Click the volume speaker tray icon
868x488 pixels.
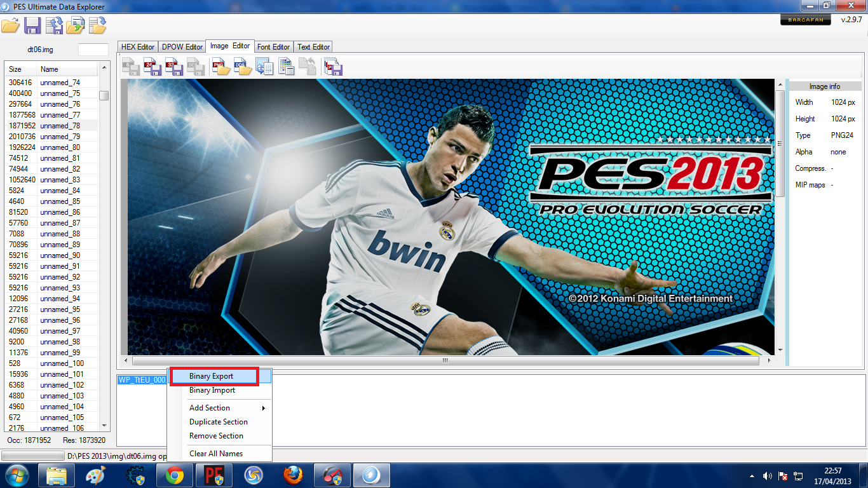click(x=768, y=476)
